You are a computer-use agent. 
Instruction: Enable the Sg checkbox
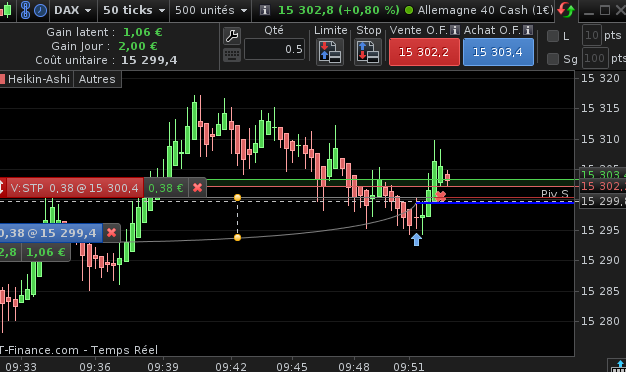(553, 59)
